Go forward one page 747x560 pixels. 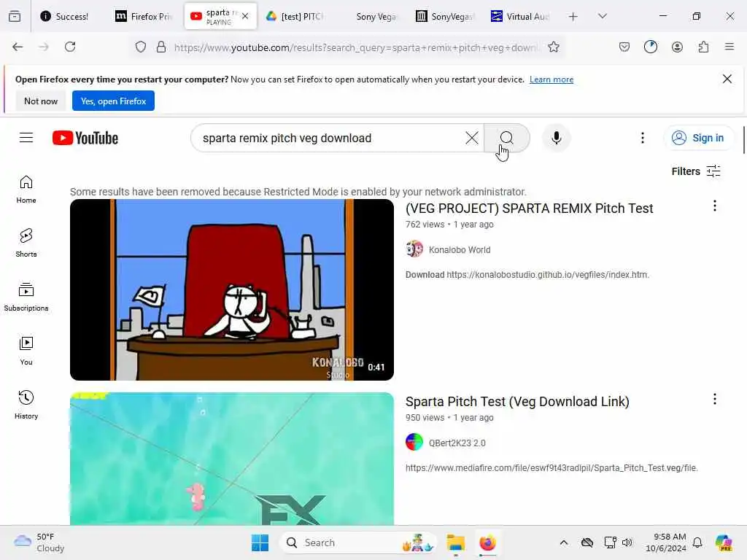tap(44, 47)
